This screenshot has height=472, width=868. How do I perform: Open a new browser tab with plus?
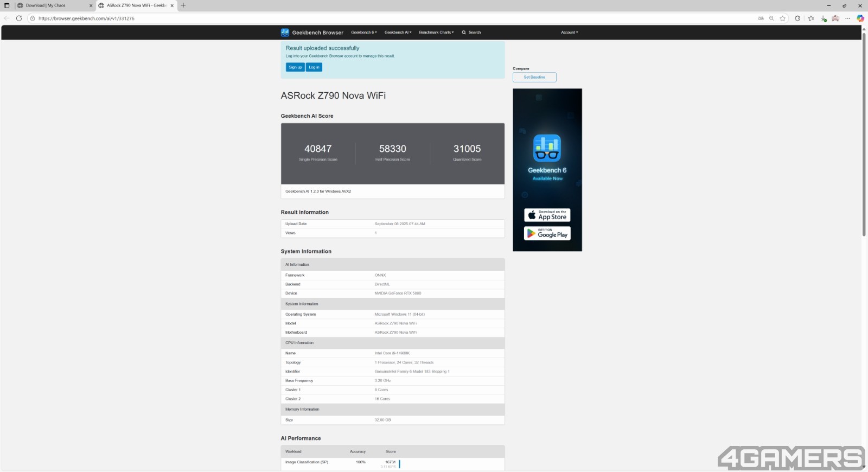point(183,5)
